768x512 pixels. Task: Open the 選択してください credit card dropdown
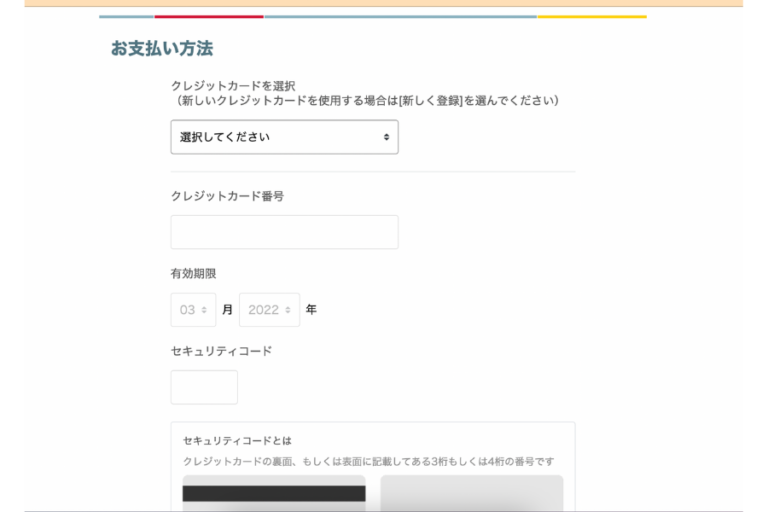click(284, 137)
